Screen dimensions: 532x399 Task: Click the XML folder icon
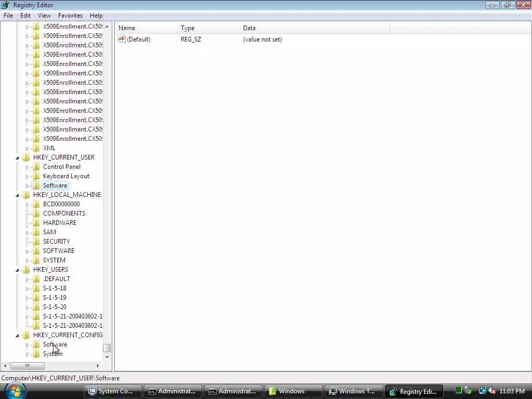coord(36,148)
